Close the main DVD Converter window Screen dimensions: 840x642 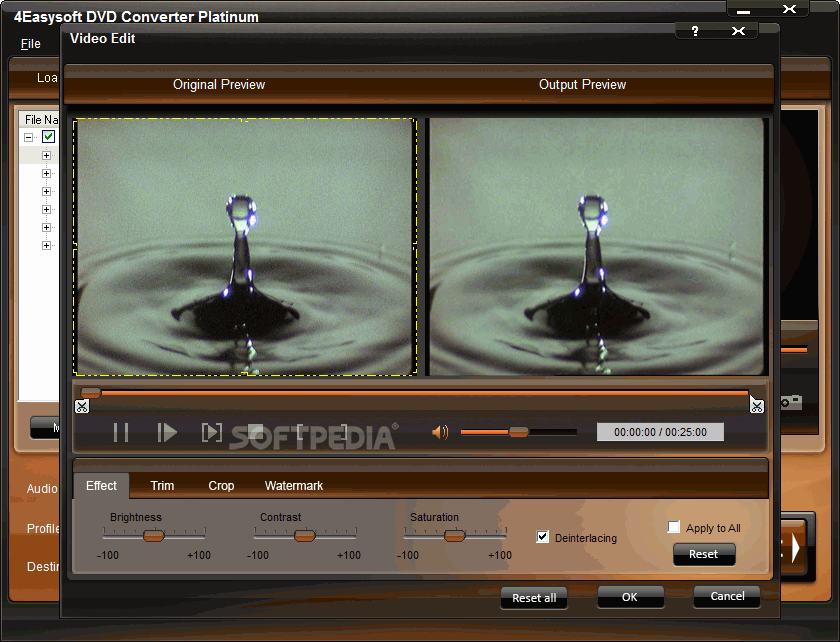pyautogui.click(x=789, y=9)
